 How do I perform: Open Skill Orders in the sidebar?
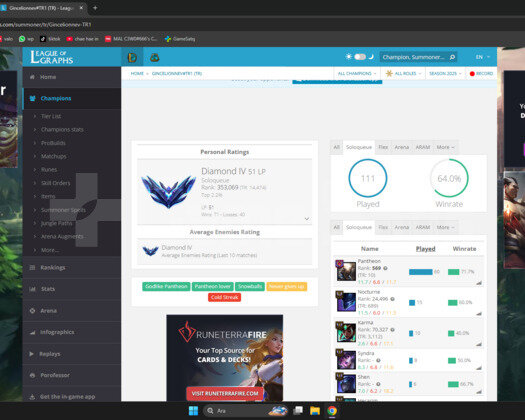pyautogui.click(x=56, y=183)
